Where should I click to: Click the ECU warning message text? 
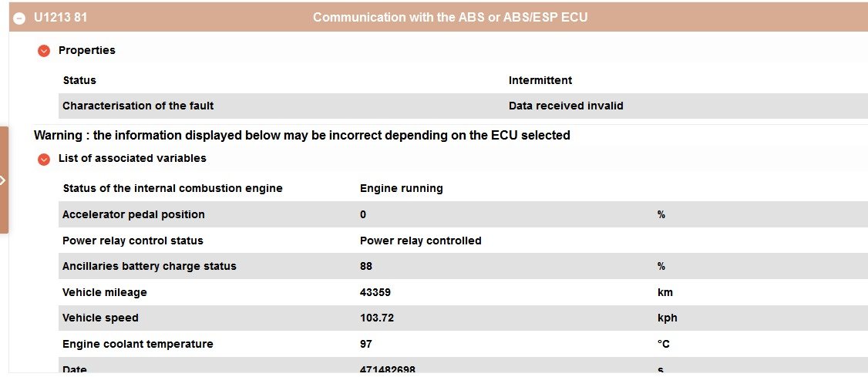(301, 135)
